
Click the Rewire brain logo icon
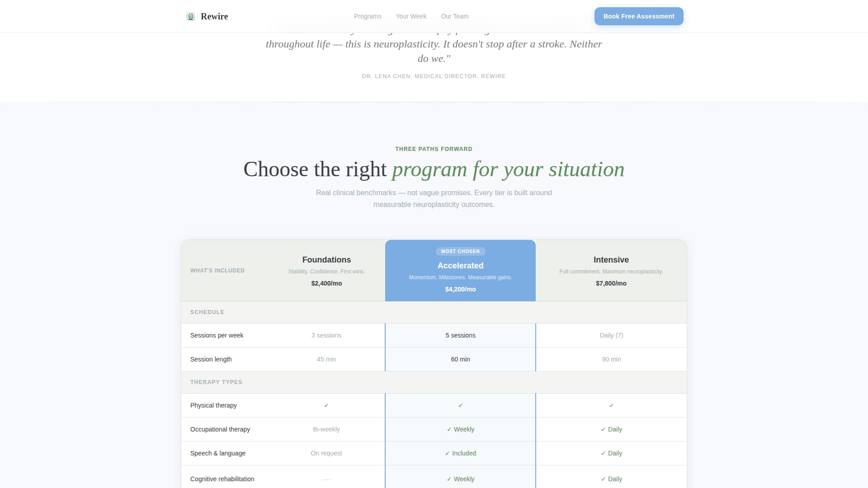191,16
